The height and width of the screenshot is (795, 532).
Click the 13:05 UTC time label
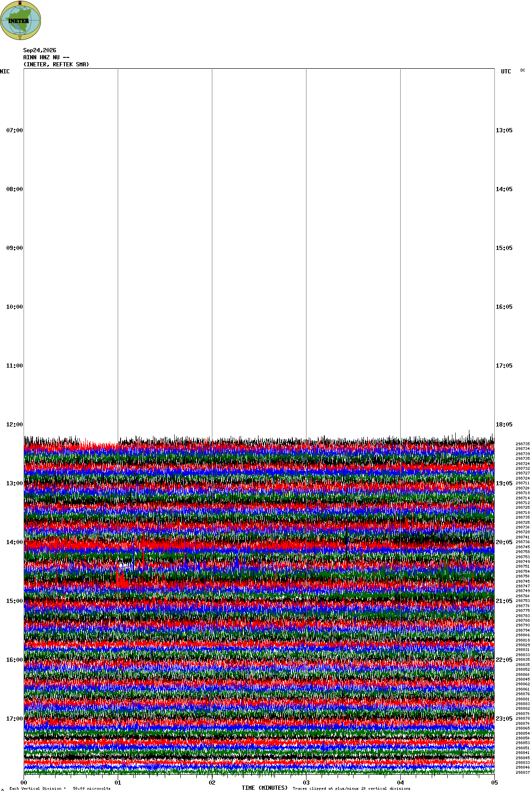tap(504, 130)
